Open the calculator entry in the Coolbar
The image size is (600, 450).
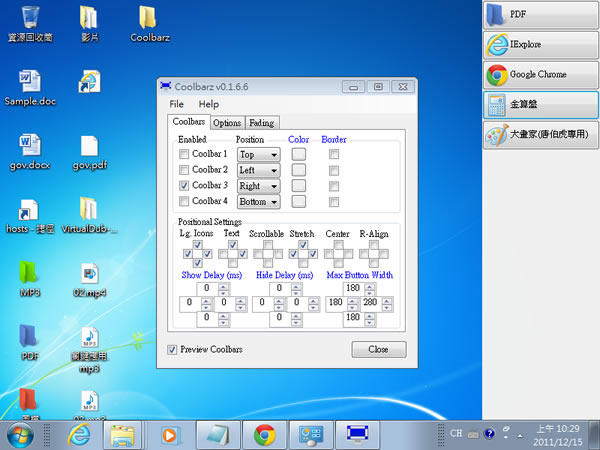point(540,105)
